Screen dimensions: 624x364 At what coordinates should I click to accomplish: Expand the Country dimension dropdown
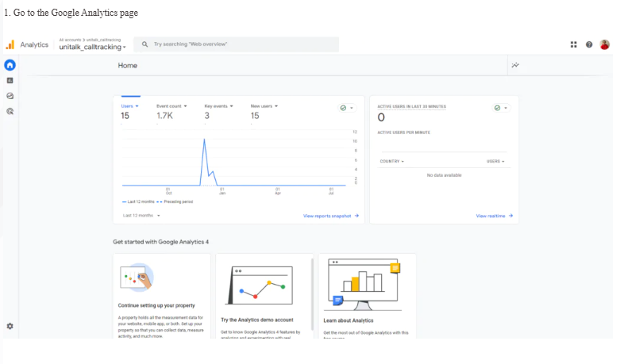point(391,161)
